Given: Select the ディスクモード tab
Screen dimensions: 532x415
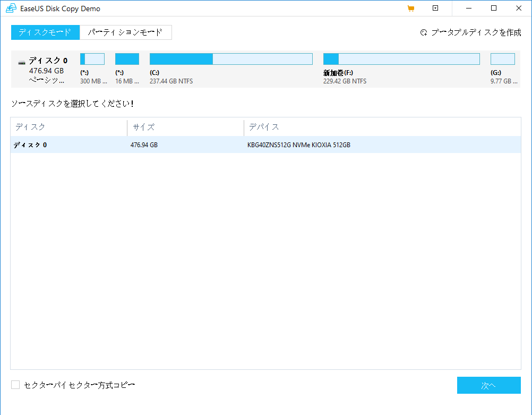Looking at the screenshot, I should coord(45,32).
